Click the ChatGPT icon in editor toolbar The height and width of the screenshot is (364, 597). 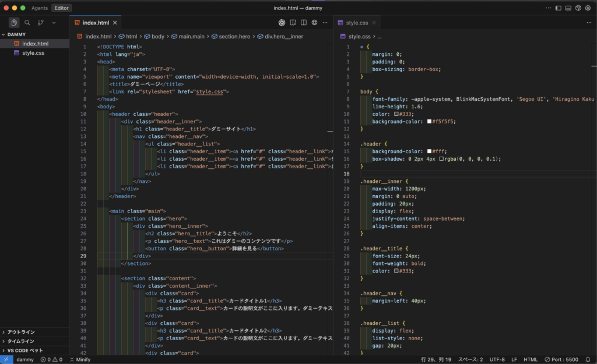pos(282,23)
